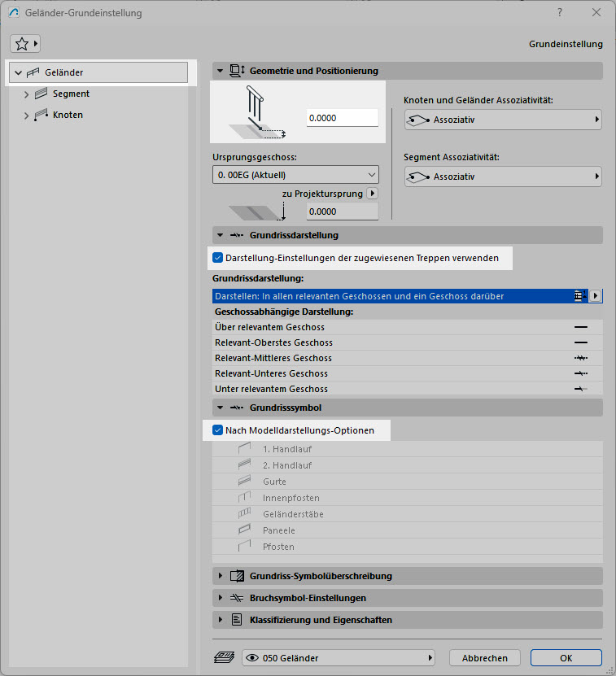Click the help question mark in title bar
Image resolution: width=616 pixels, height=676 pixels.
point(559,13)
